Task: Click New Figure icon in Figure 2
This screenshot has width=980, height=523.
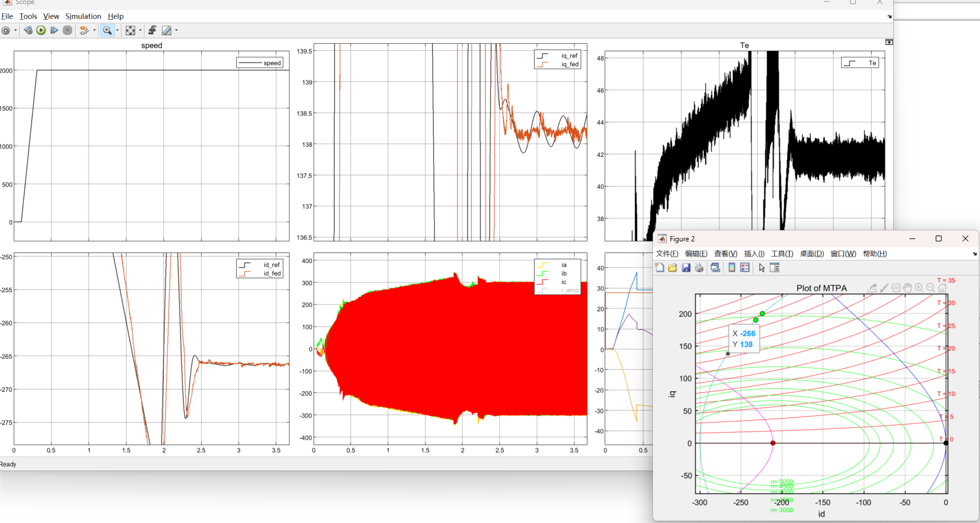Action: [x=660, y=268]
